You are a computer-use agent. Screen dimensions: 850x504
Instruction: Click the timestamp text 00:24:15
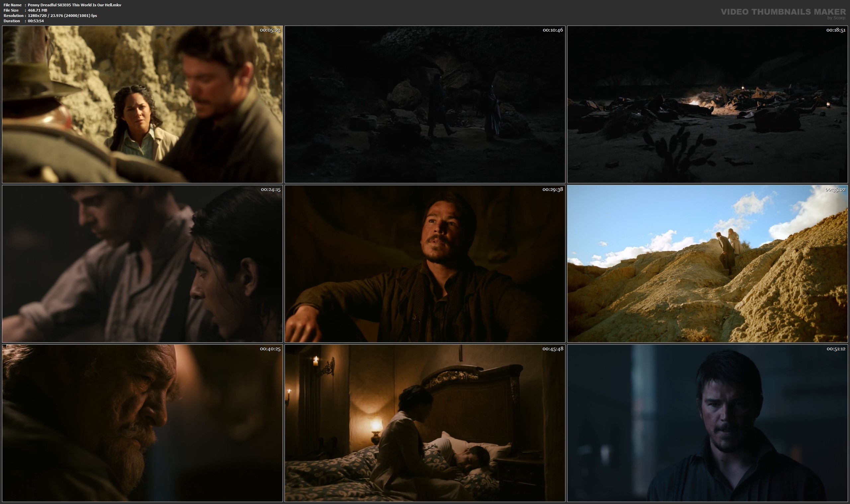[271, 190]
